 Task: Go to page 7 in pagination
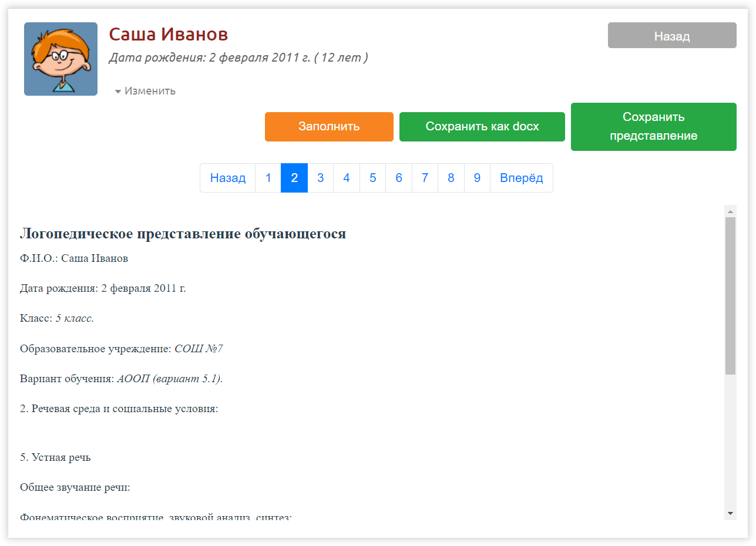(x=425, y=178)
